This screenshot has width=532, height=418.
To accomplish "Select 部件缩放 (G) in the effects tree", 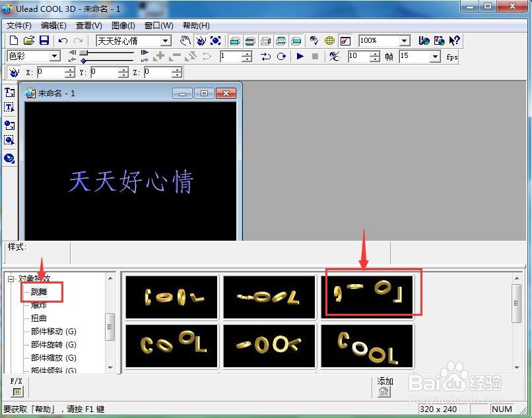I will tap(53, 357).
